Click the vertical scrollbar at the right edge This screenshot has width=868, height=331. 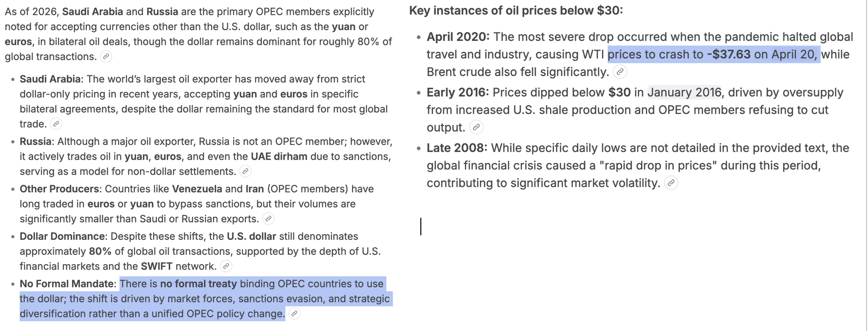click(x=866, y=165)
